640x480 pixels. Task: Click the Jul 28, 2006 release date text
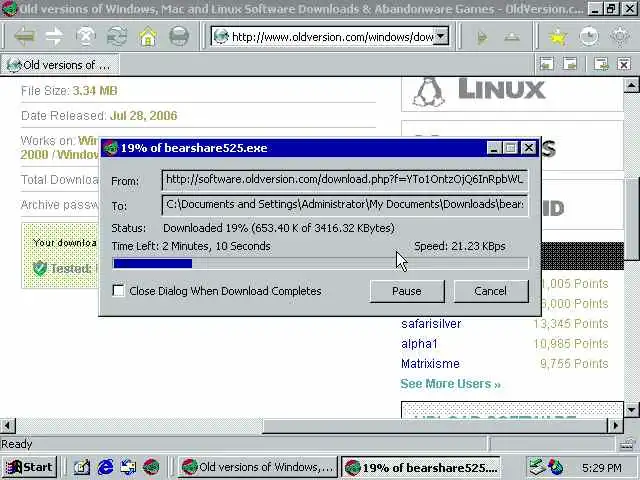click(144, 116)
